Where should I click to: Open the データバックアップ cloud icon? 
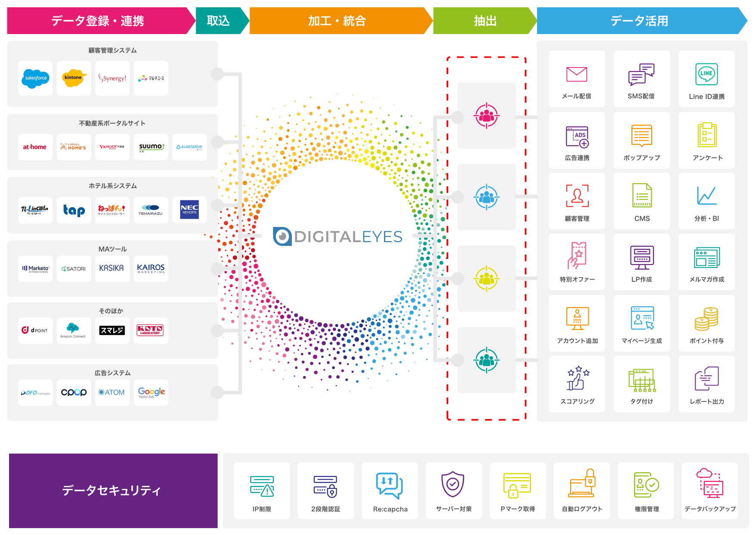(x=710, y=483)
